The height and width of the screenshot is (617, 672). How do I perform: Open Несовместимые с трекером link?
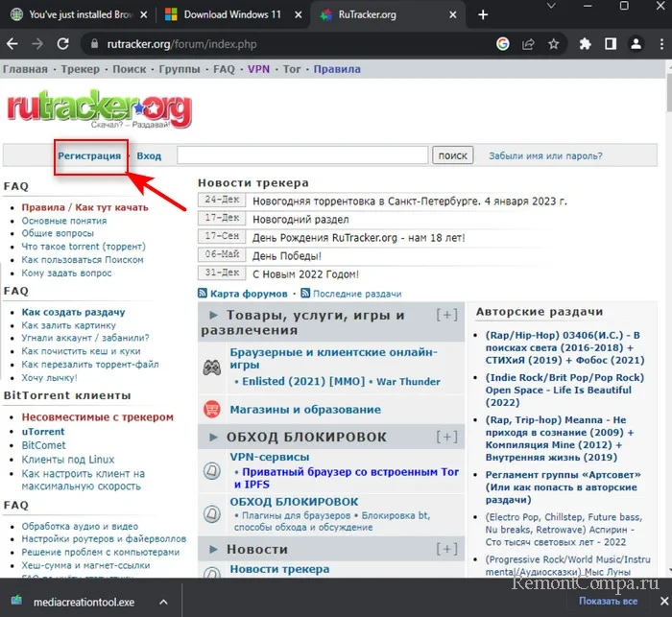pos(97,416)
